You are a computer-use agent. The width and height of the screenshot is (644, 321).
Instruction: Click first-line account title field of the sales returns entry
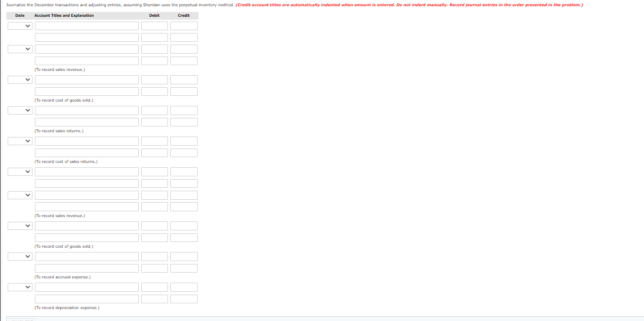(x=87, y=111)
